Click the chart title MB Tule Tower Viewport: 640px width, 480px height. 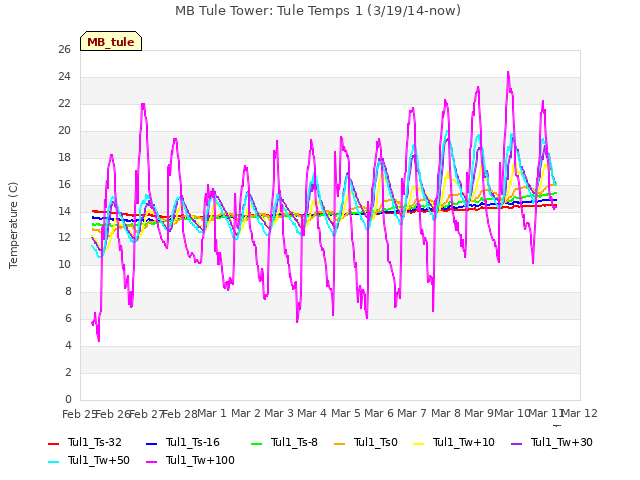pyautogui.click(x=318, y=11)
